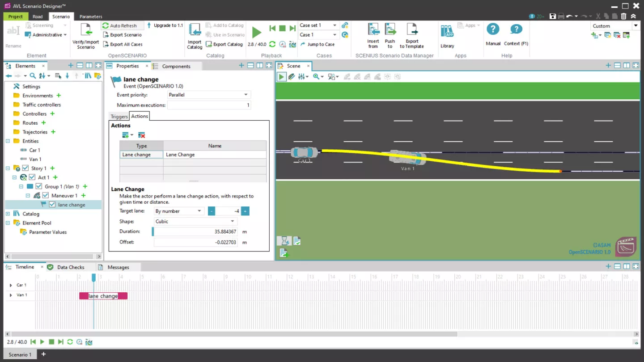Open the Scene zoom magnifier tool
Image resolution: width=644 pixels, height=362 pixels.
pyautogui.click(x=316, y=77)
